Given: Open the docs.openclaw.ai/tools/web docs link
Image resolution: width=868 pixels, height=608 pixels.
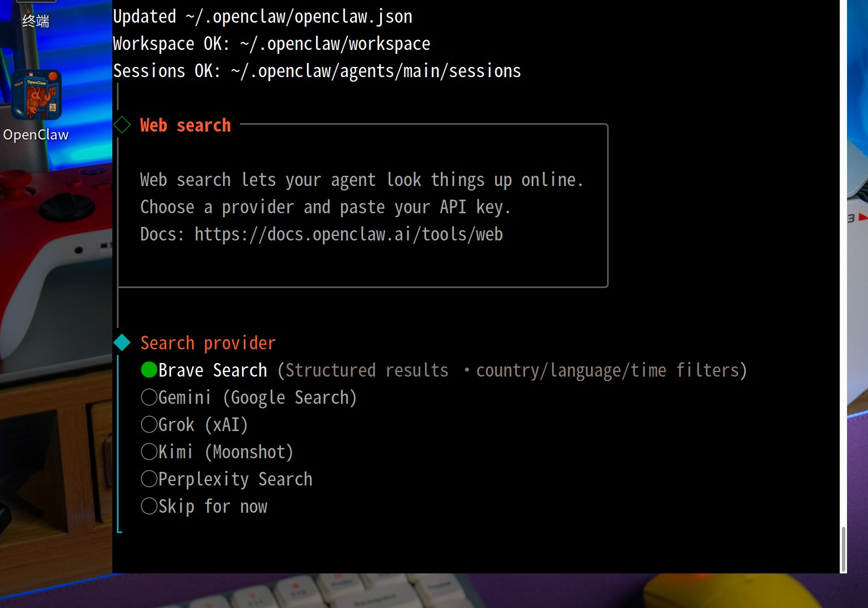Looking at the screenshot, I should (349, 234).
